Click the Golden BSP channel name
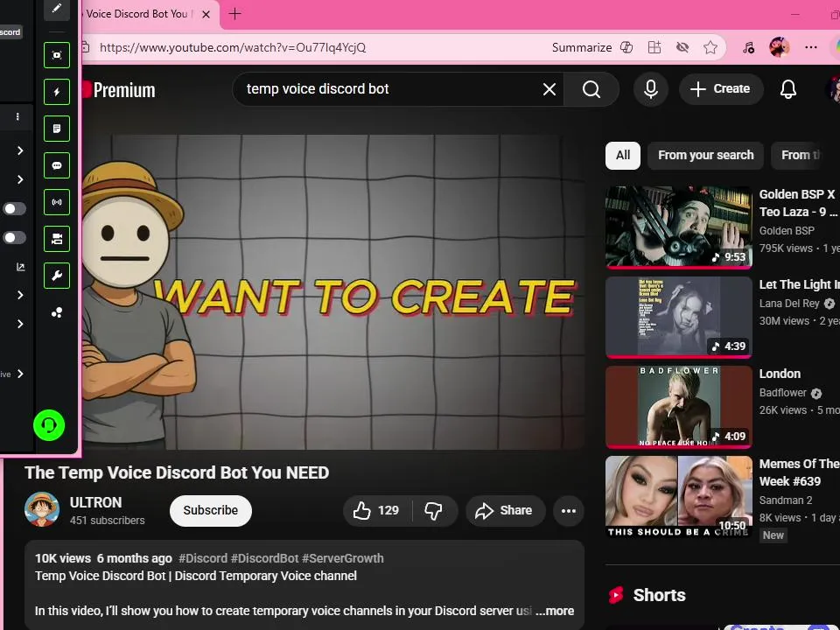This screenshot has height=630, width=840. tap(787, 231)
